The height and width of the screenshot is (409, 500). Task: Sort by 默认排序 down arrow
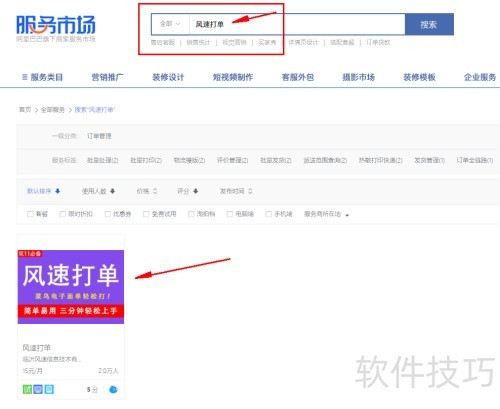click(x=58, y=191)
